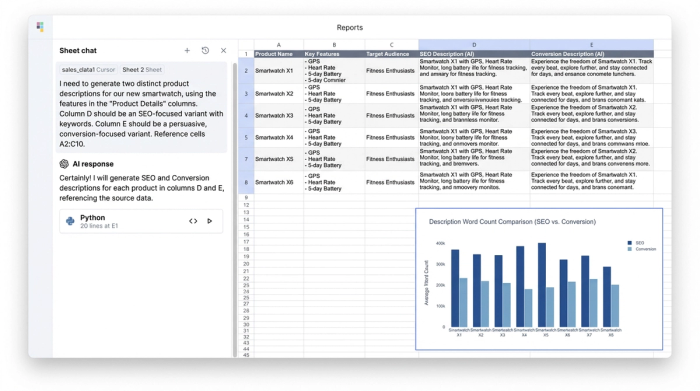Click the Conversion Description (AI) header cell
The image size is (700, 391).
[592, 54]
